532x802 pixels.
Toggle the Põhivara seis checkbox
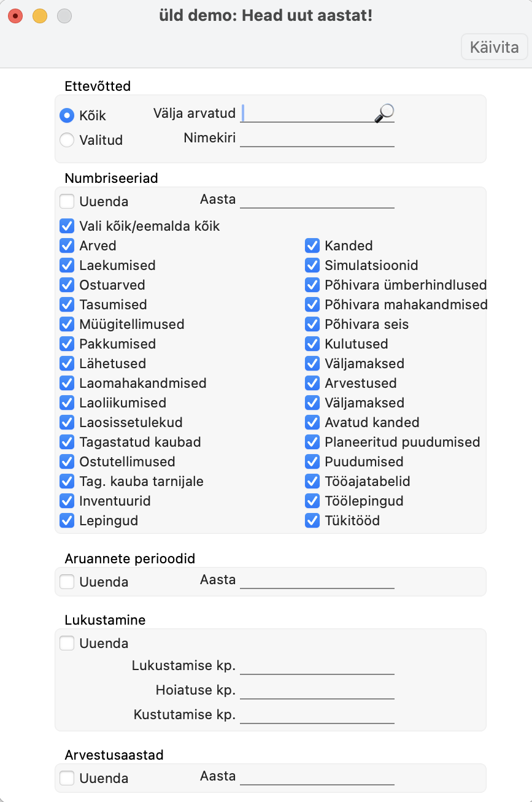(x=312, y=324)
